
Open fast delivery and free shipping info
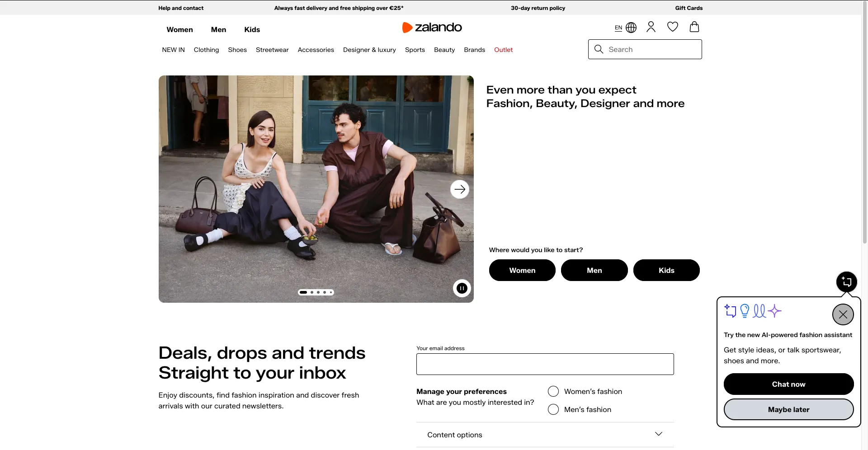click(339, 8)
